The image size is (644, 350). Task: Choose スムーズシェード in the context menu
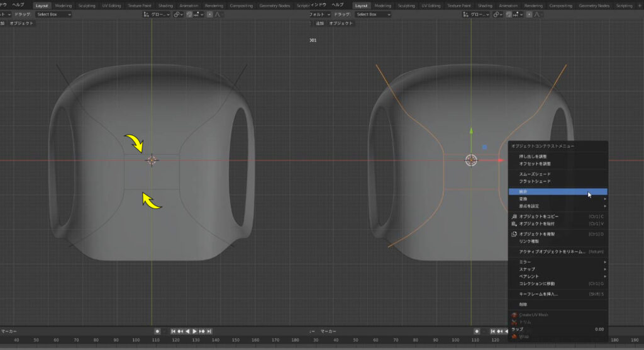[558, 174]
